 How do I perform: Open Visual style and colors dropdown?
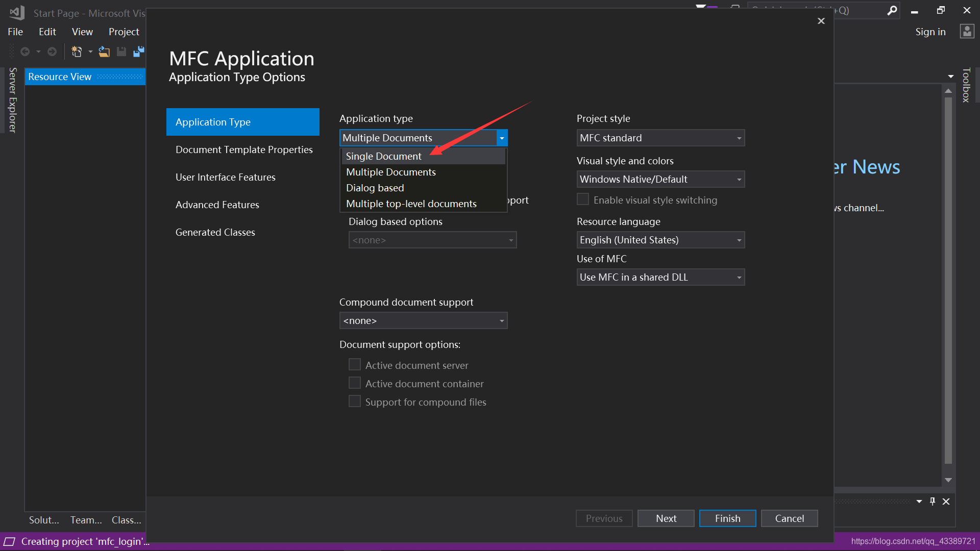[x=739, y=180]
